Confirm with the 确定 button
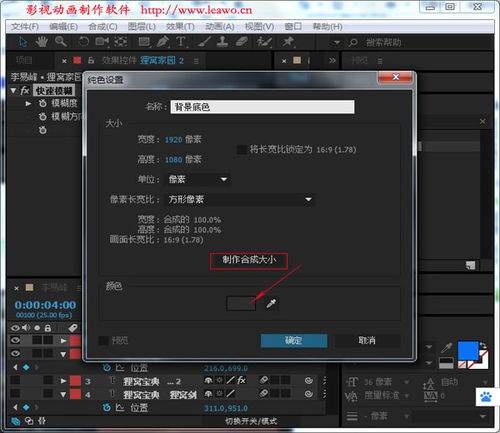The width and height of the screenshot is (500, 433). tap(294, 340)
